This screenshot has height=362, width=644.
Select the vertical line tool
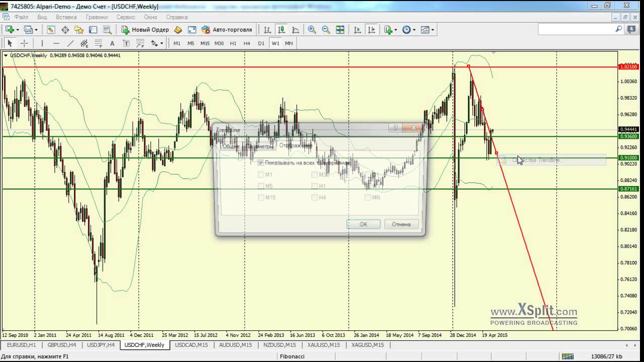tap(42, 43)
